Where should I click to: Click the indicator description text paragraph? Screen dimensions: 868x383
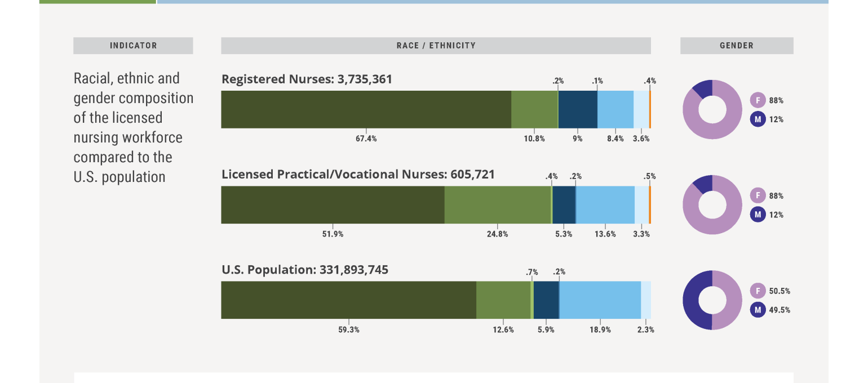(133, 127)
